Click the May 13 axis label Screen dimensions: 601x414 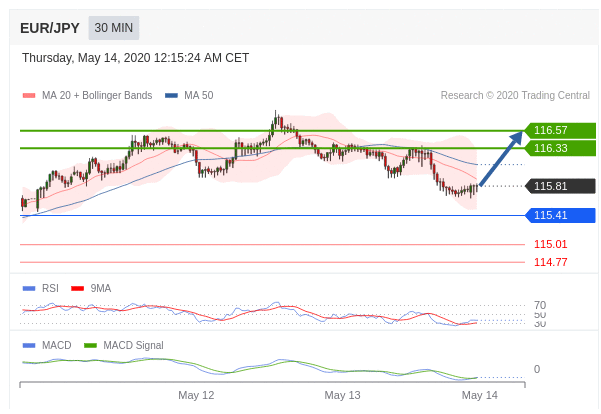pyautogui.click(x=342, y=395)
